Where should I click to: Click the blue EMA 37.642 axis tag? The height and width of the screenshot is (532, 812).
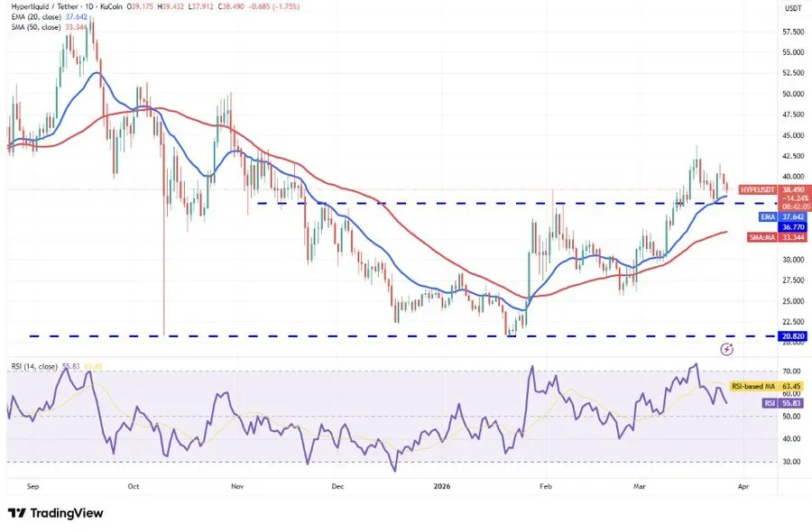(x=783, y=216)
